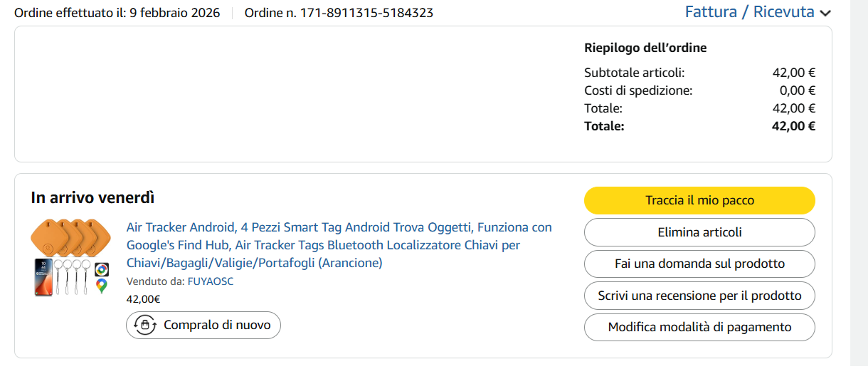Click Modifica modalità di pagamento
The height and width of the screenshot is (374, 868).
point(699,327)
